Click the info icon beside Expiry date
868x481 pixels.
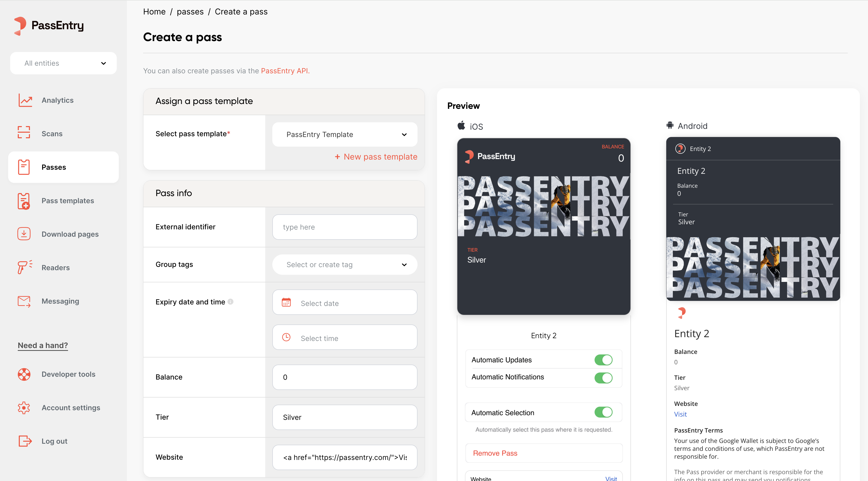click(x=230, y=302)
